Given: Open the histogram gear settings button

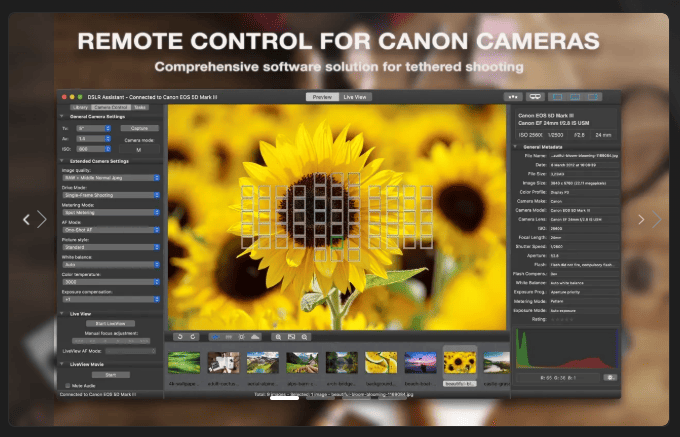Looking at the screenshot, I should [610, 378].
